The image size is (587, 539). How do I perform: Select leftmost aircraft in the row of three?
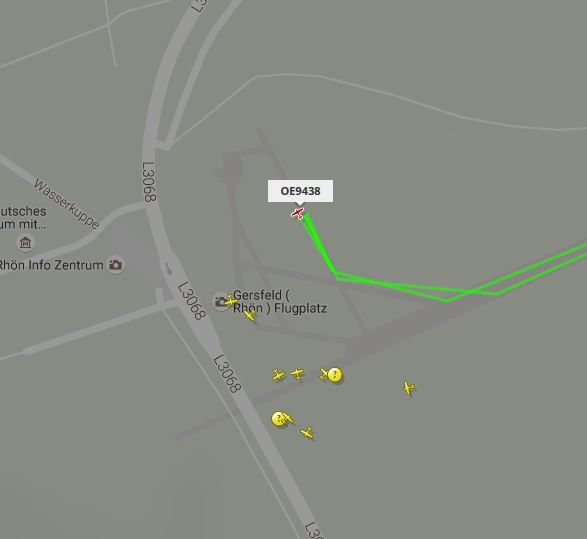(x=278, y=375)
